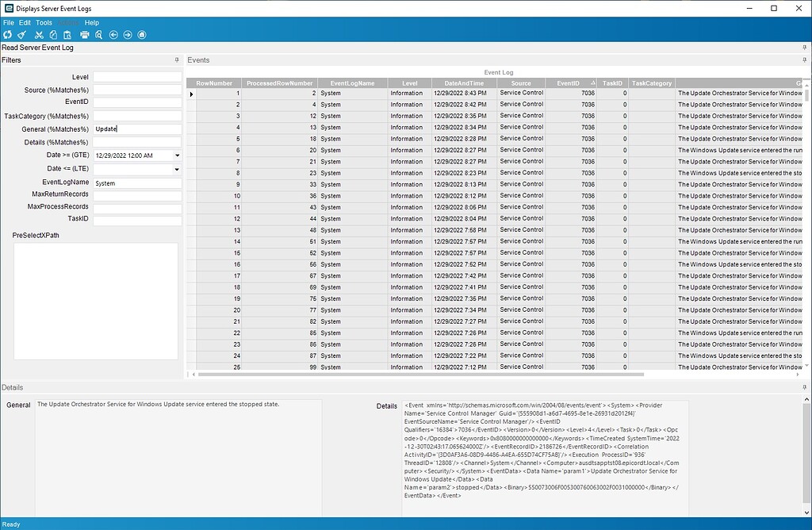Screen dimensions: 812x530
Task: Toggle auto-hide pin on Filters panel
Action: [175, 60]
